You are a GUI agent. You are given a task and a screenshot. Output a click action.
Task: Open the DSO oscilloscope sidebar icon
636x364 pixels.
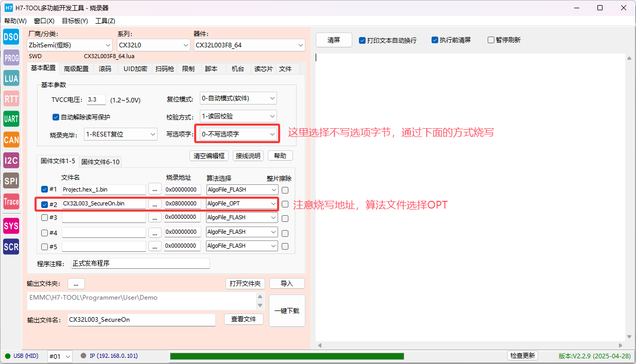pos(11,36)
